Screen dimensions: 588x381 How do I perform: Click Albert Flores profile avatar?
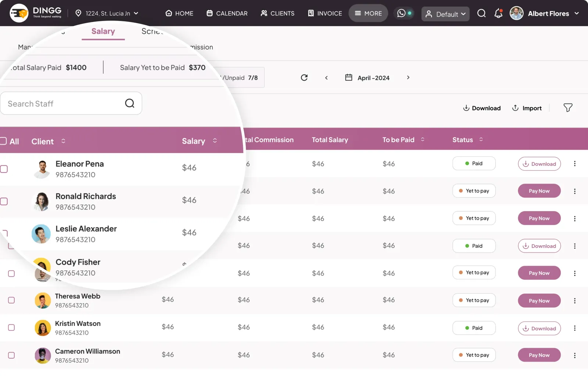coord(516,13)
